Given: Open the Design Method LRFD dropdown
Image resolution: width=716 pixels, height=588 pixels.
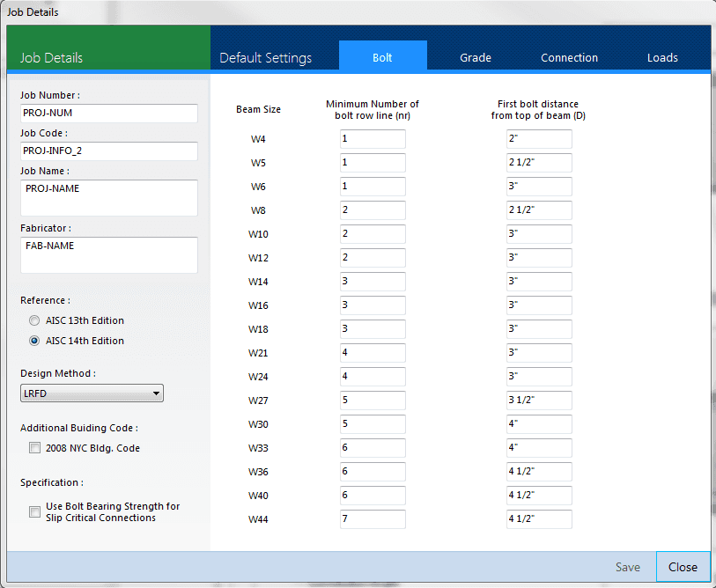Looking at the screenshot, I should [x=92, y=393].
